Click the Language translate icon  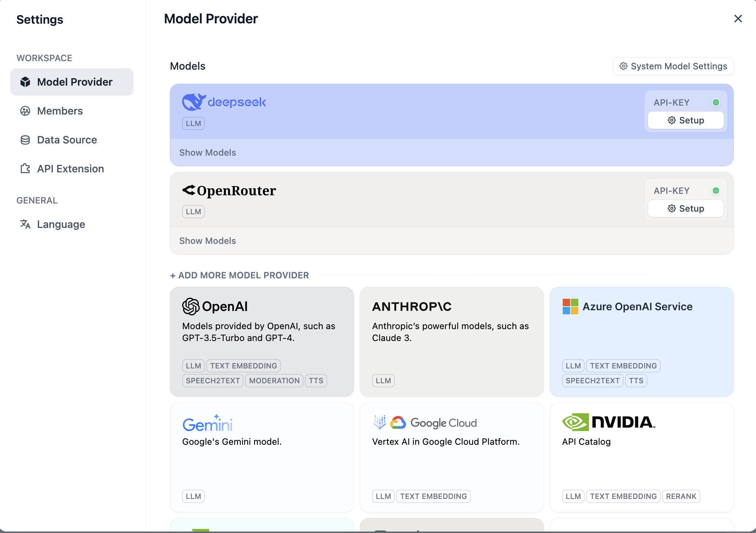point(25,224)
